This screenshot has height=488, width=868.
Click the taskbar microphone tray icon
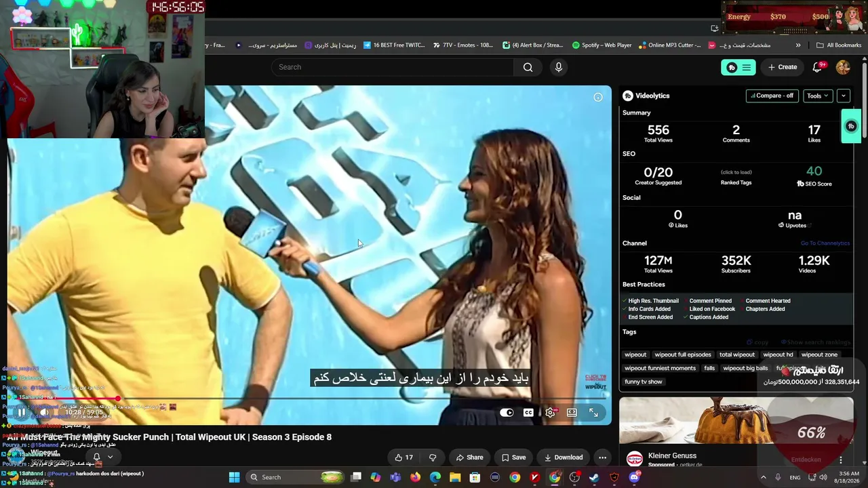click(x=778, y=477)
